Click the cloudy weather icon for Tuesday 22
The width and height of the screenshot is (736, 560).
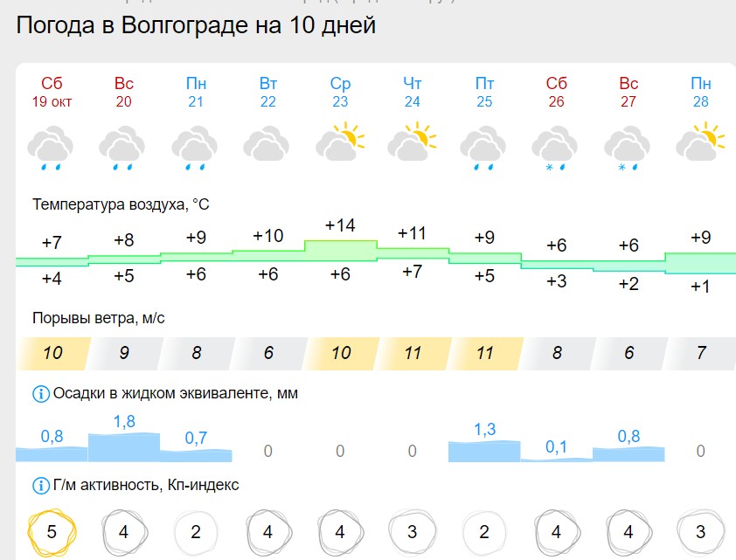click(267, 143)
